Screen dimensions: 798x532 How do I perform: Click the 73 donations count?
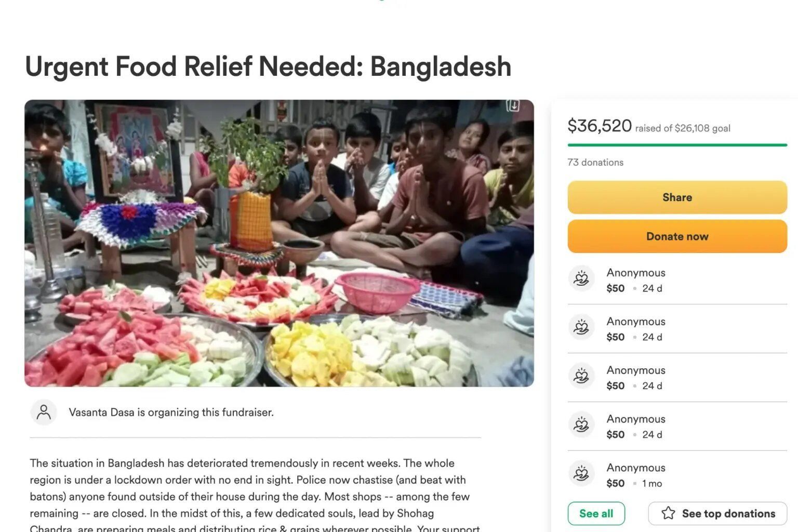click(x=595, y=162)
